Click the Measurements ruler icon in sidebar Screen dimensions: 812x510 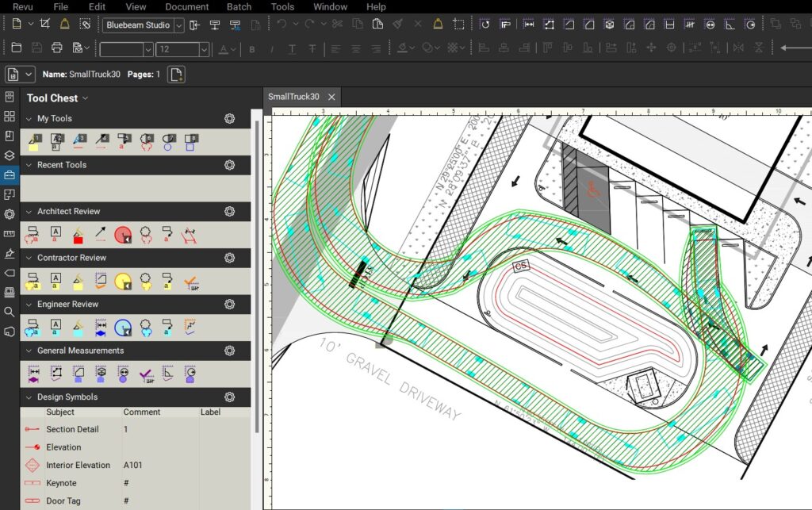10,234
